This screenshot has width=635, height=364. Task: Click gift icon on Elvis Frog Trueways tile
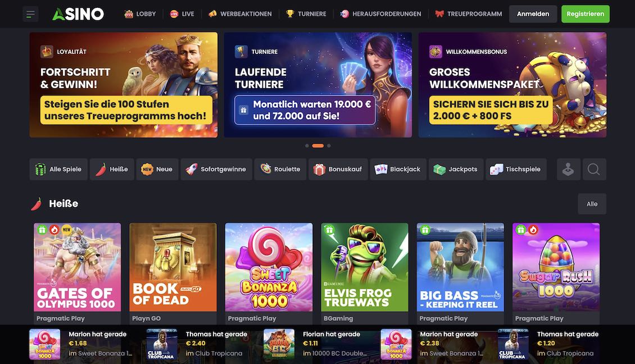329,230
